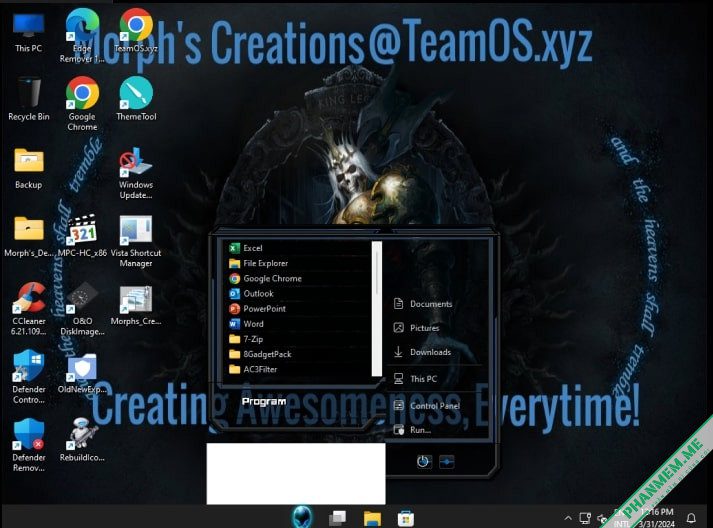Image resolution: width=713 pixels, height=528 pixels.
Task: Open Outlook from Start menu
Action: pos(299,293)
